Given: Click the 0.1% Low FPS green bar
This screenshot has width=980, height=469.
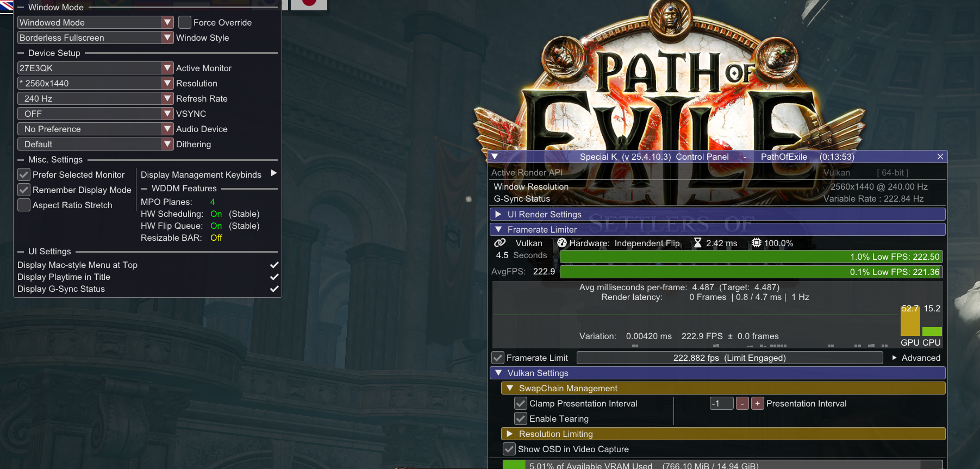Looking at the screenshot, I should (751, 272).
